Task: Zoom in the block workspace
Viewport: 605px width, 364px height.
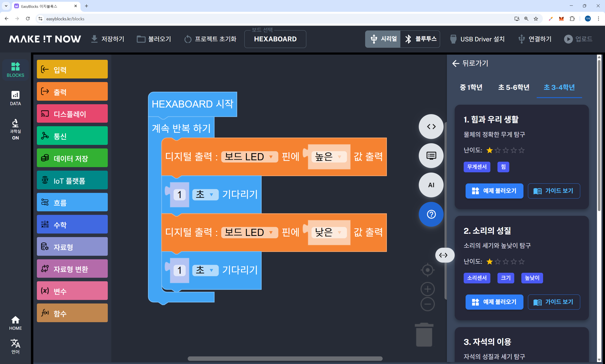Action: tap(428, 289)
